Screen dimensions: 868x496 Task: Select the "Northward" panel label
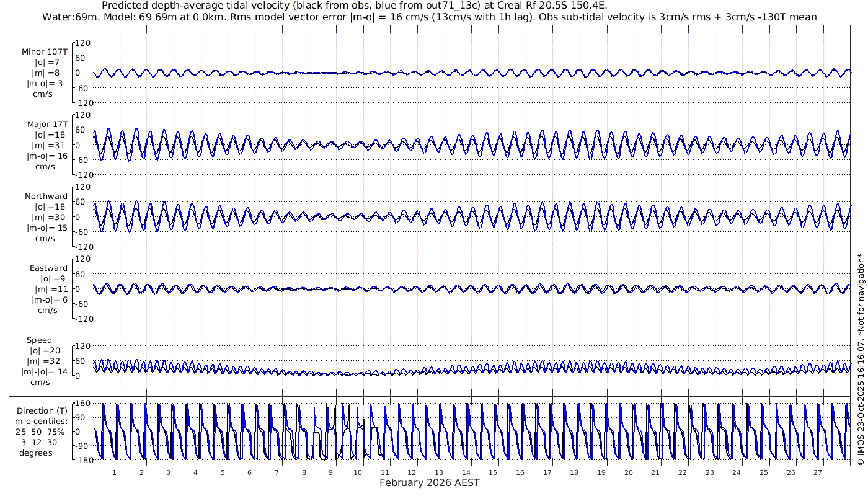46,196
